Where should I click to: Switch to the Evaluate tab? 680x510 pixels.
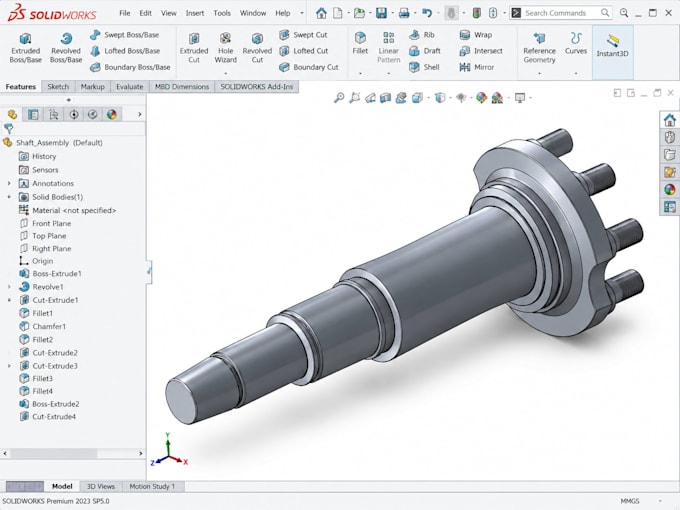click(130, 87)
